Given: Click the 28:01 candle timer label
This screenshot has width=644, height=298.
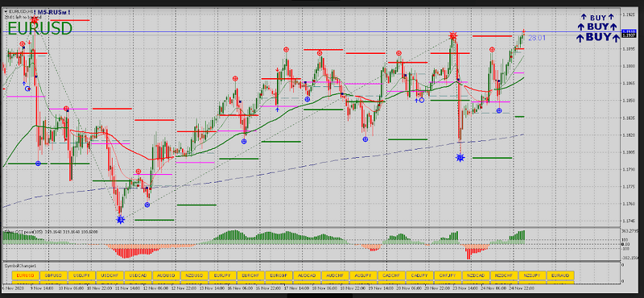Looking at the screenshot, I should (x=537, y=38).
